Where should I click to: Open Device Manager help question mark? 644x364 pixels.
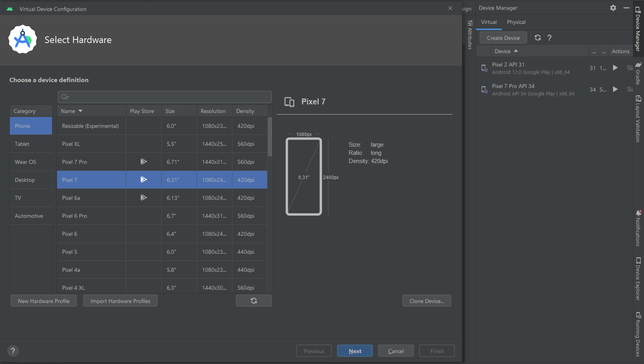(549, 38)
